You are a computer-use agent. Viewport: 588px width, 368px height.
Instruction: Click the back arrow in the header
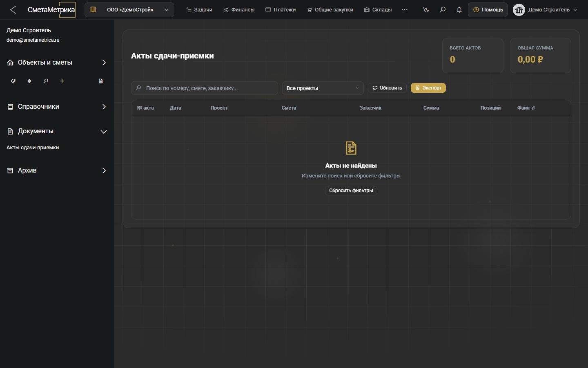(13, 10)
